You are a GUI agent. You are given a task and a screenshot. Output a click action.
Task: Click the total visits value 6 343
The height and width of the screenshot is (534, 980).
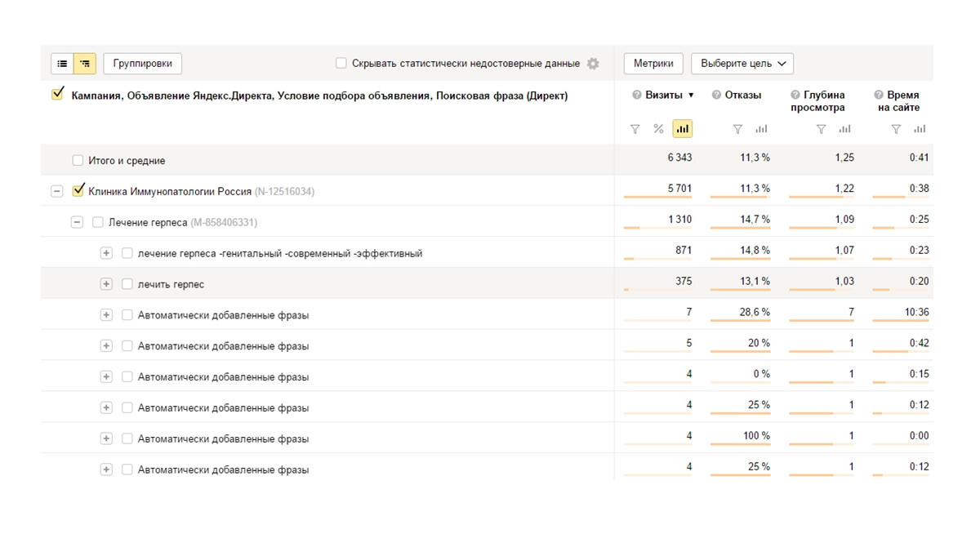tap(679, 158)
